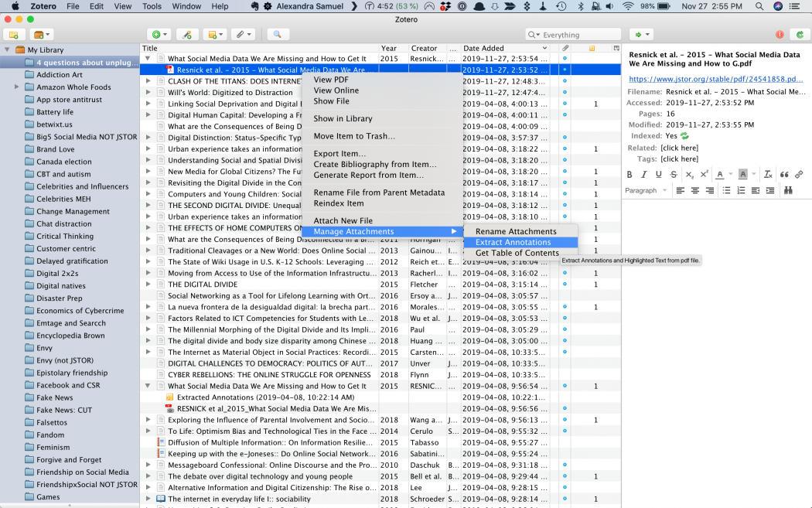Image resolution: width=812 pixels, height=508 pixels.
Task: Open the column picker icon in header
Action: [616, 48]
